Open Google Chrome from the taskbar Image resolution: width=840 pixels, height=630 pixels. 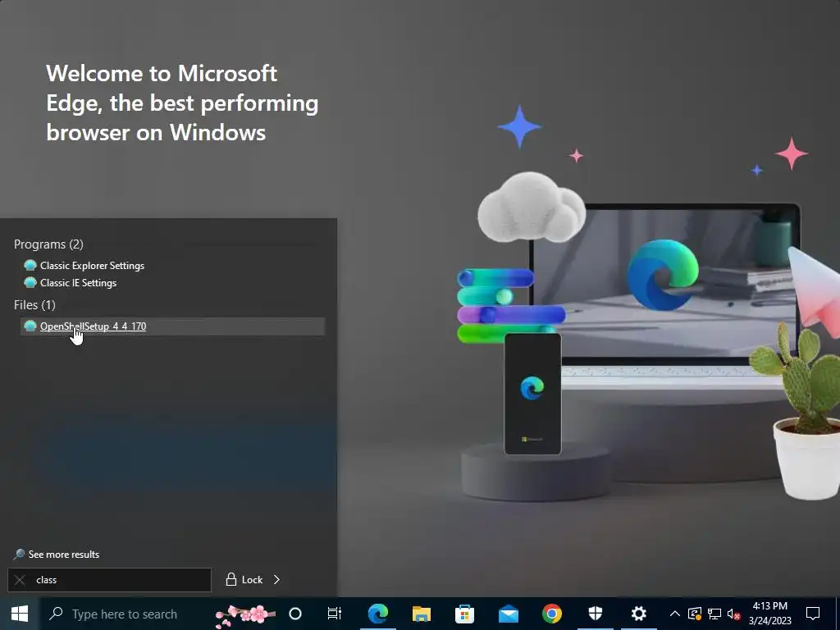pyautogui.click(x=552, y=614)
